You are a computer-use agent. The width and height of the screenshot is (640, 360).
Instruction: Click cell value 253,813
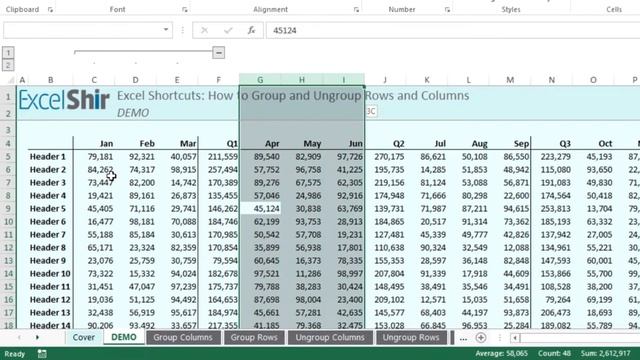pyautogui.click(x=551, y=209)
